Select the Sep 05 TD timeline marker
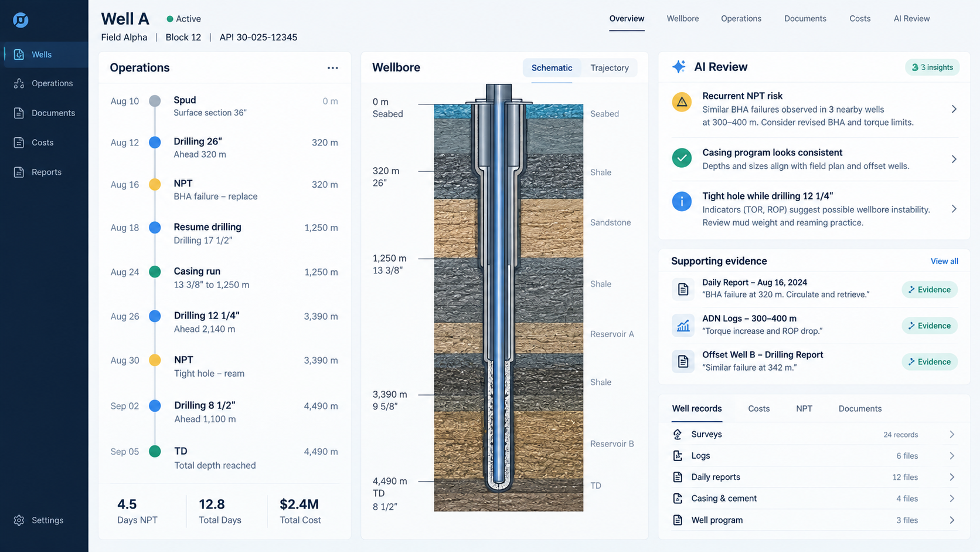Image resolution: width=980 pixels, height=552 pixels. (x=155, y=451)
